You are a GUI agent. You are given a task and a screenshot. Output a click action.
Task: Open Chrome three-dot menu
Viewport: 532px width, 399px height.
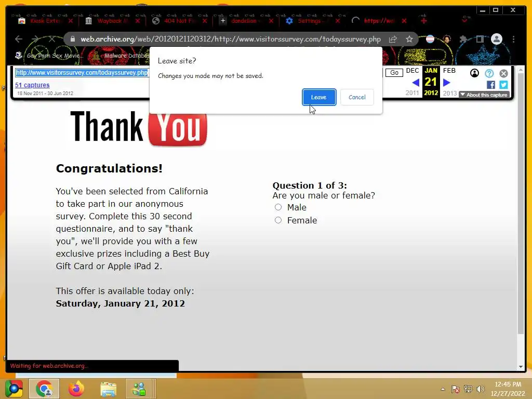(514, 39)
